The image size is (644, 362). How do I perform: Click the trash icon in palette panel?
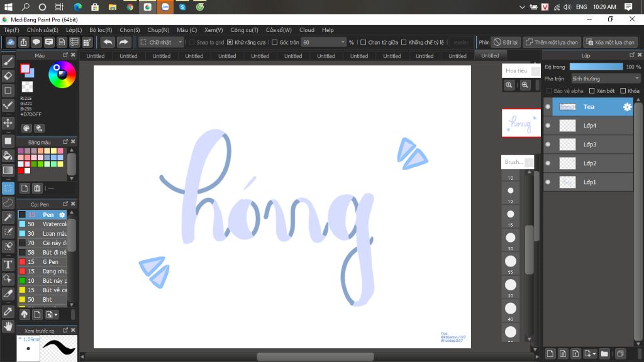click(37, 189)
